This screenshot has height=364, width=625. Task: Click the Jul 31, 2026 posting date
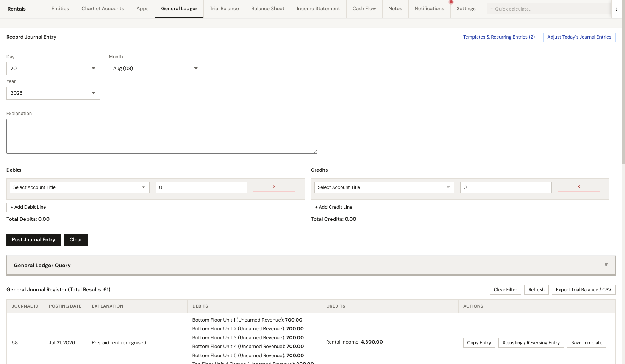click(62, 343)
